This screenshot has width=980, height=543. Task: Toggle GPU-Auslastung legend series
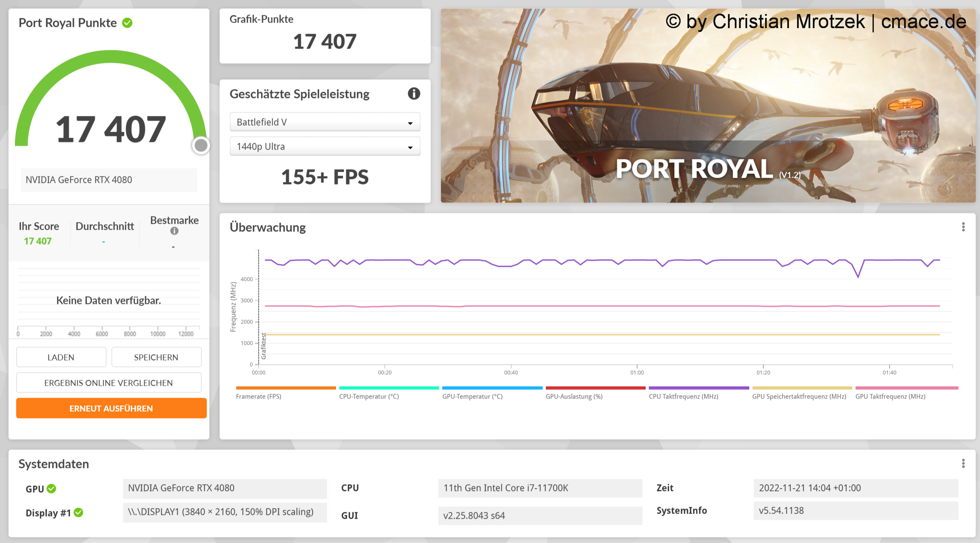574,396
